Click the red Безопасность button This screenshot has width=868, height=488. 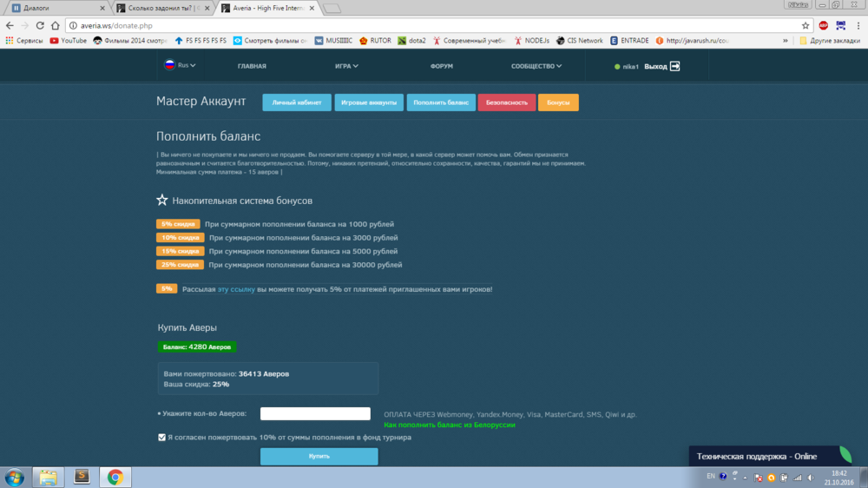pyautogui.click(x=506, y=102)
